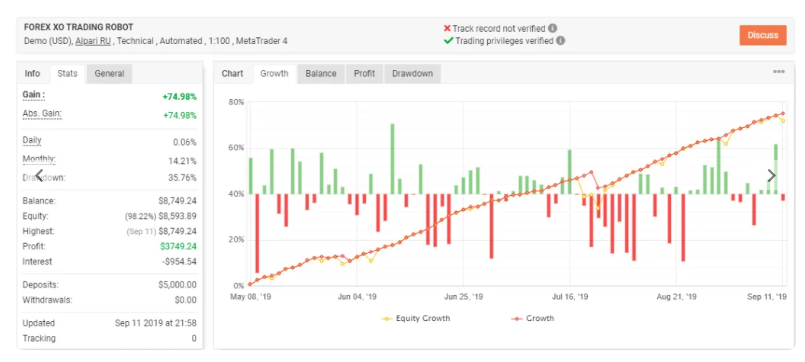The width and height of the screenshot is (805, 362).
Task: Click the Jul 16, '19 axis label
Action: [x=570, y=297]
